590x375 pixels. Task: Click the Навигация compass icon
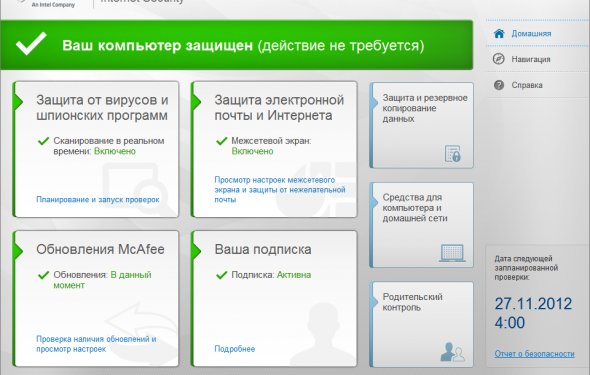499,59
